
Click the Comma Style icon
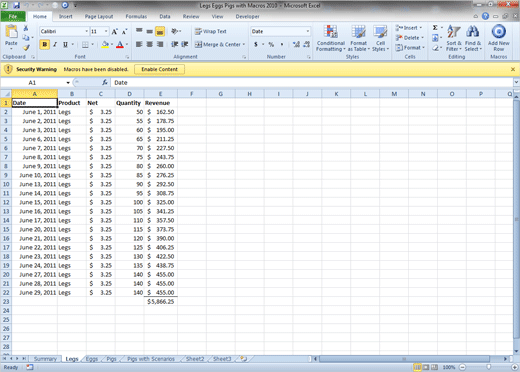[x=282, y=44]
